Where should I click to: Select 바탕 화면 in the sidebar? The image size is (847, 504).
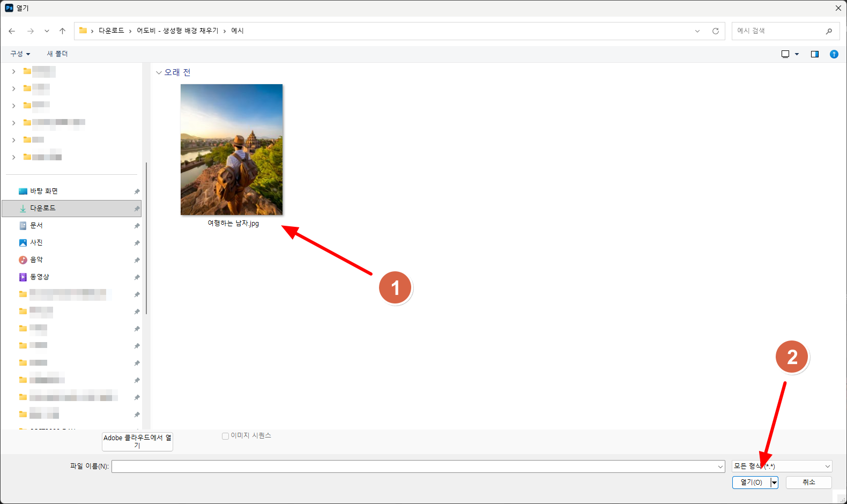[x=44, y=191]
